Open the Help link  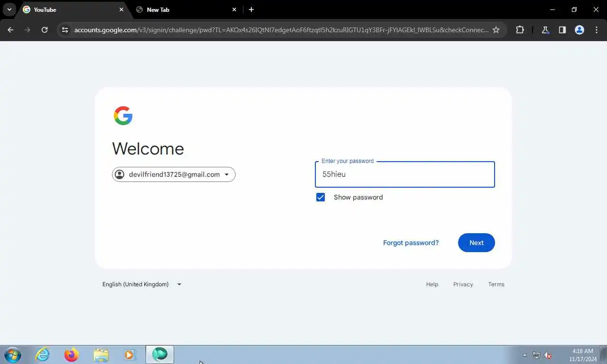(x=432, y=284)
